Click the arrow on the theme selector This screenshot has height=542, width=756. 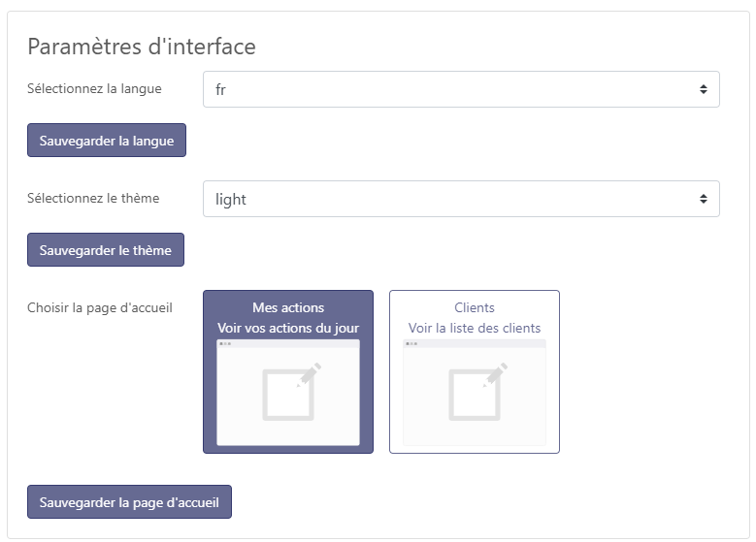pos(703,199)
